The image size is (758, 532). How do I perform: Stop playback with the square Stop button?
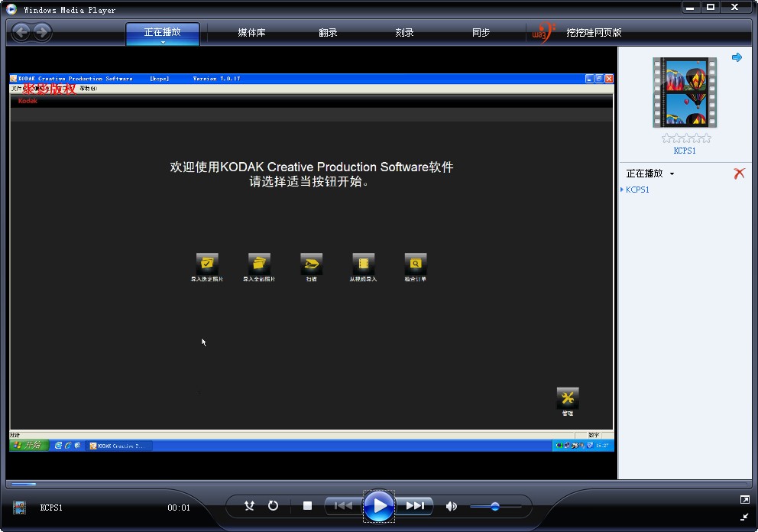click(307, 506)
